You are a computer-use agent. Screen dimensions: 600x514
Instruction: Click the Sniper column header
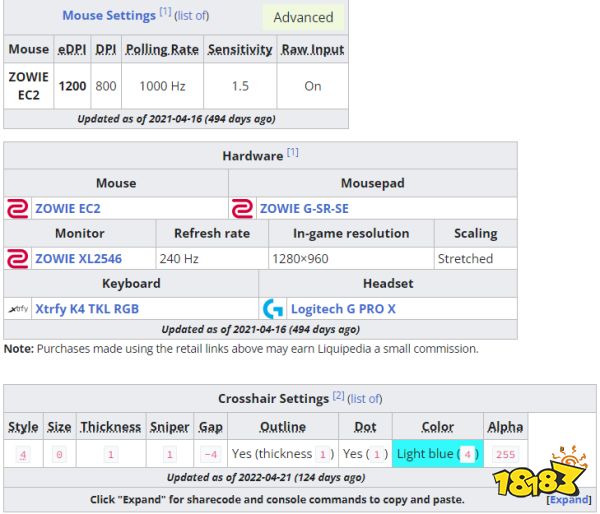click(x=170, y=427)
